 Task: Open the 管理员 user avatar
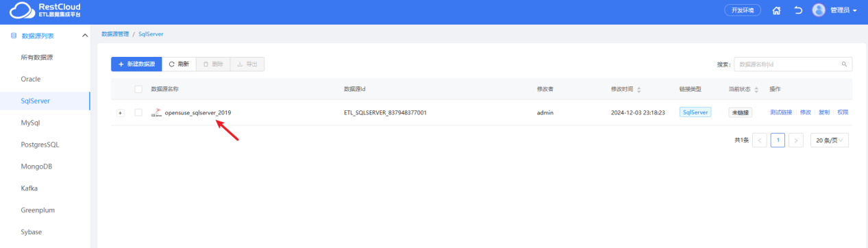819,10
